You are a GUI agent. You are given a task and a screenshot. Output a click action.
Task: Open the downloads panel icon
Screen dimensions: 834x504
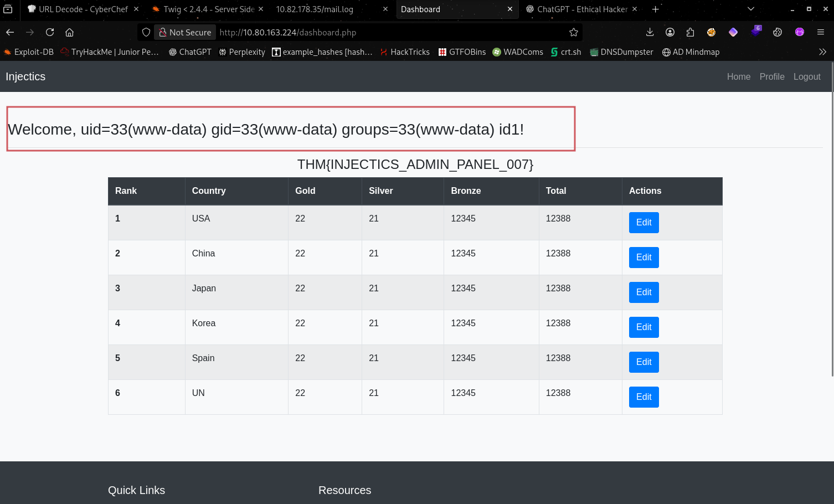(650, 32)
